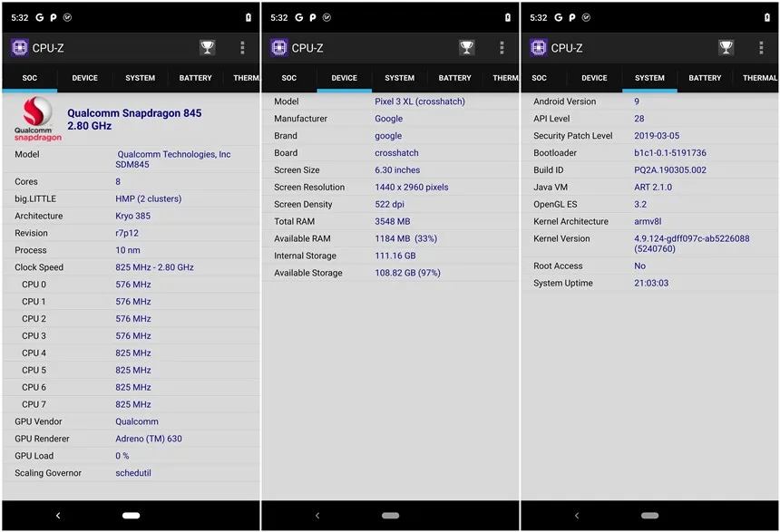Open the overflow menu on the DEVICE screen
780x532 pixels.
(502, 48)
